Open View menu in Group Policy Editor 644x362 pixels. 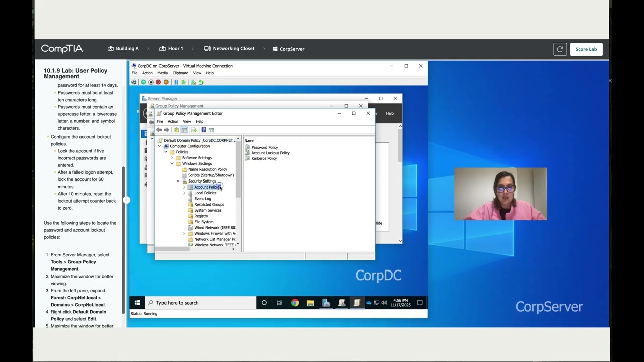187,121
